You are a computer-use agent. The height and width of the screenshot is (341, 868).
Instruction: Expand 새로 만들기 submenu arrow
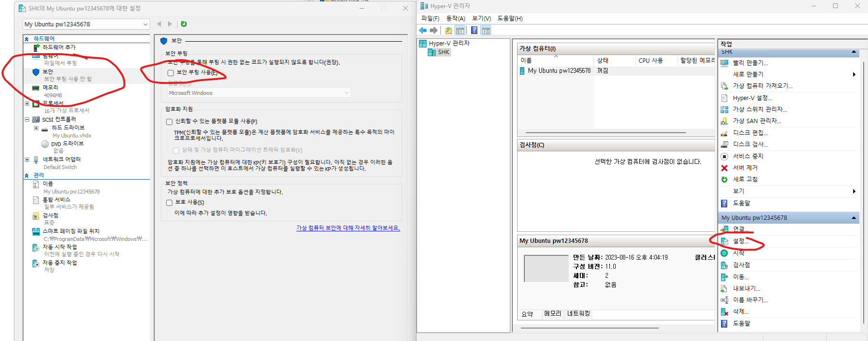(x=854, y=74)
